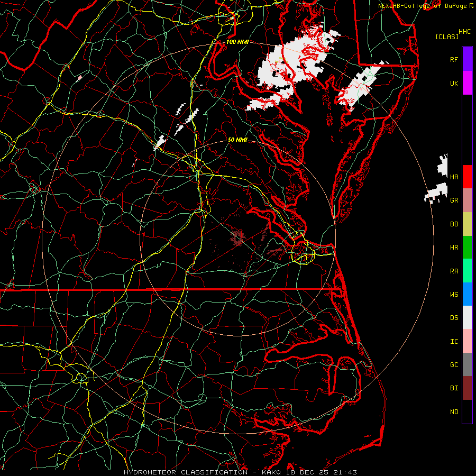Click the UK magenta legend swatch
The width and height of the screenshot is (476, 476).
coord(467,83)
